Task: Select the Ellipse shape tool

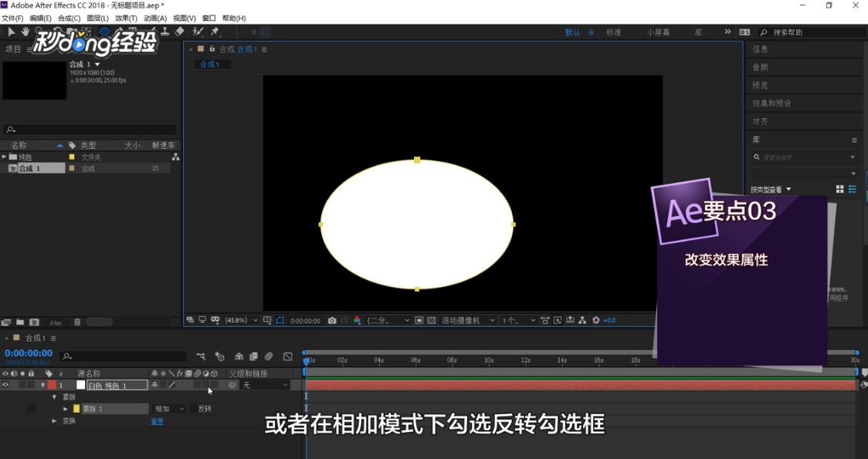Action: [104, 32]
